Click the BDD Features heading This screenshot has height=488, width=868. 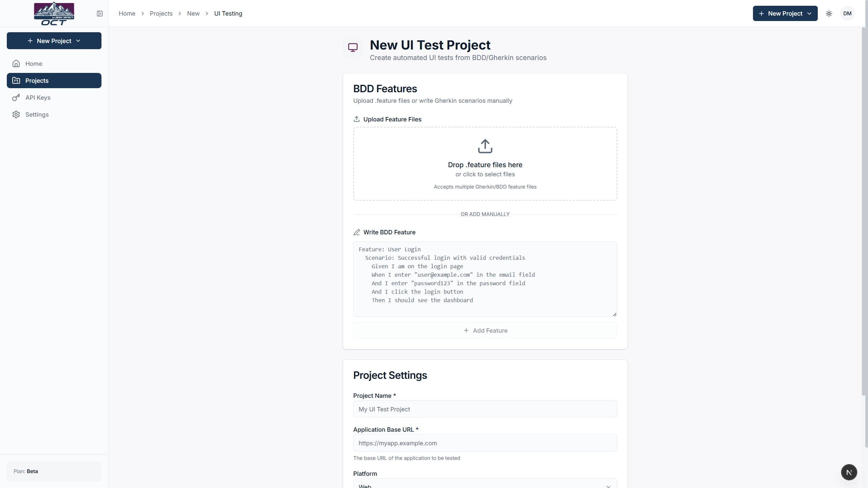click(385, 89)
